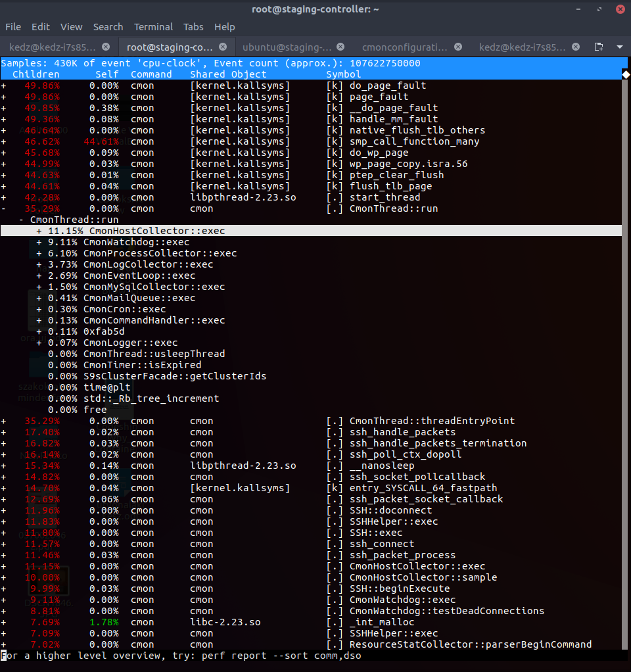Open the View menu
631x672 pixels.
tap(71, 27)
